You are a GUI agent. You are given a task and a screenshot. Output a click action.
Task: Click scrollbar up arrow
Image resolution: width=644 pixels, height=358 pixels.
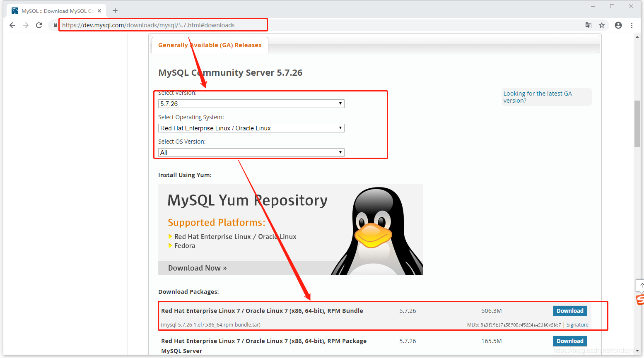(637, 37)
